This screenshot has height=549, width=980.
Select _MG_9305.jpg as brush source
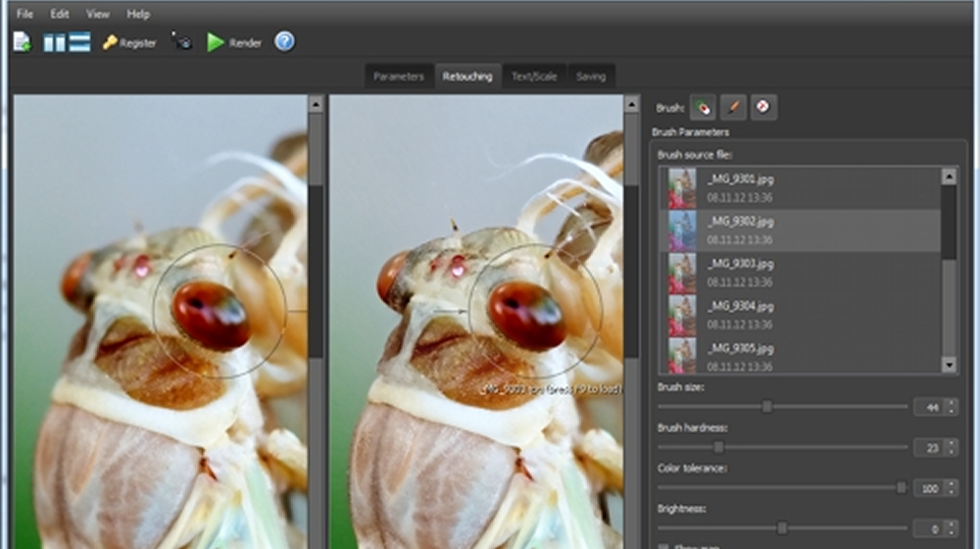pos(801,355)
